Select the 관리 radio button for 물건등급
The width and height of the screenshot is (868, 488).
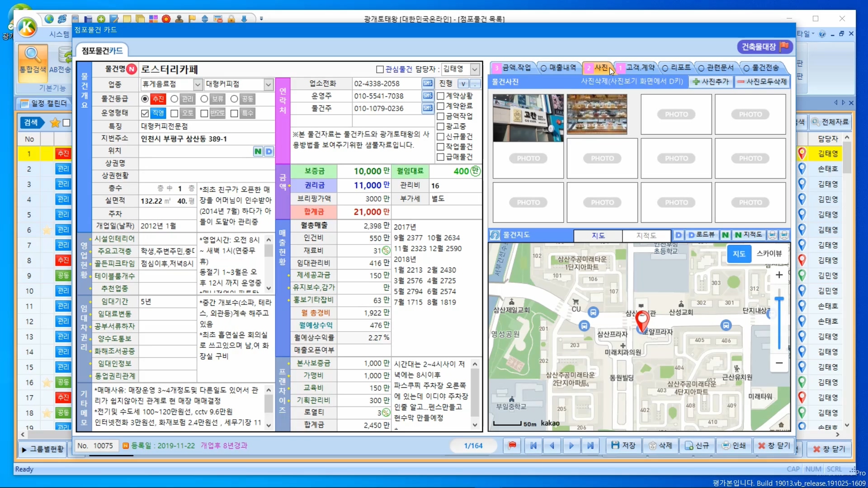click(x=174, y=99)
